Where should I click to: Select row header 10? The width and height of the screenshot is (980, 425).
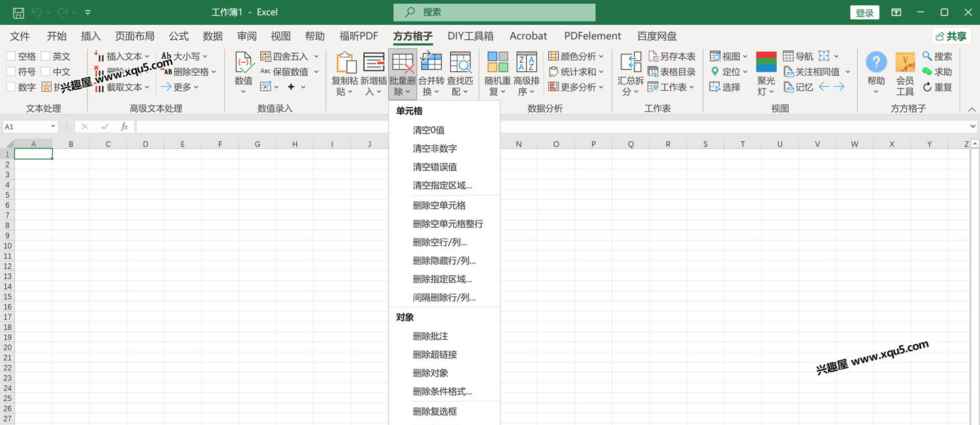pyautogui.click(x=7, y=246)
